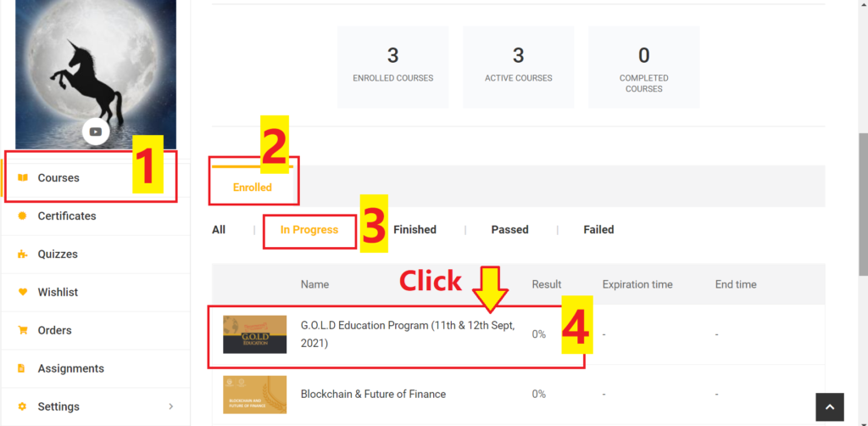This screenshot has width=868, height=426.
Task: Show Finished courses filter
Action: [415, 229]
